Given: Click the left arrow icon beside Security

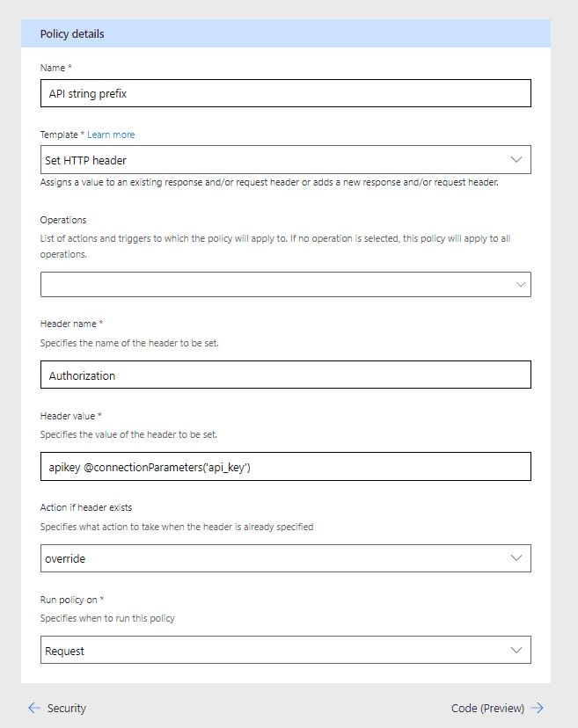Looking at the screenshot, I should point(34,708).
